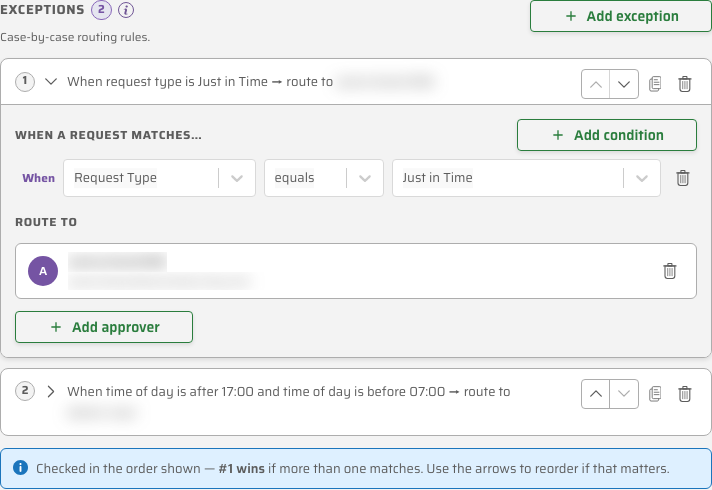Open the equals operator dropdown

coord(324,178)
